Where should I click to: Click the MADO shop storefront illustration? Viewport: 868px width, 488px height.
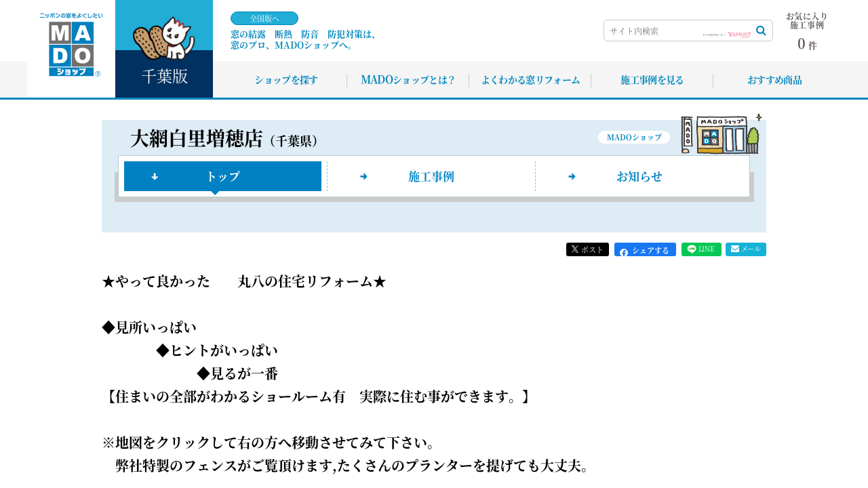click(x=720, y=134)
